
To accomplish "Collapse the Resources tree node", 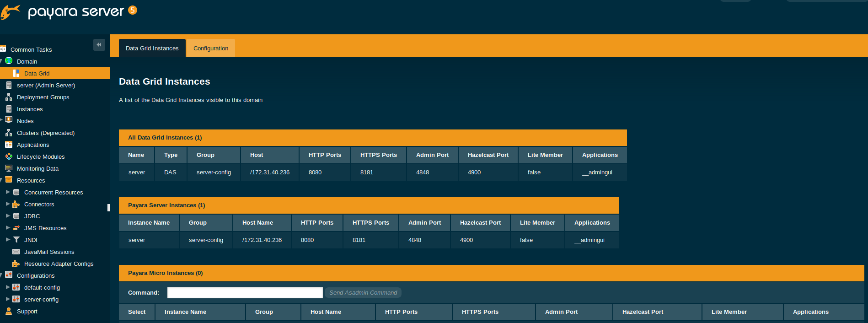I will [x=1, y=180].
